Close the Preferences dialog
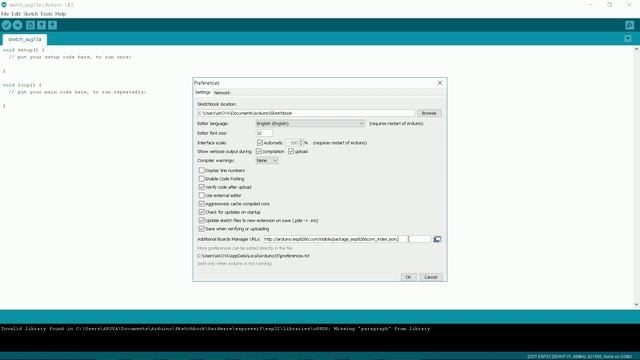Viewport: 640px width, 360px height. (x=440, y=83)
